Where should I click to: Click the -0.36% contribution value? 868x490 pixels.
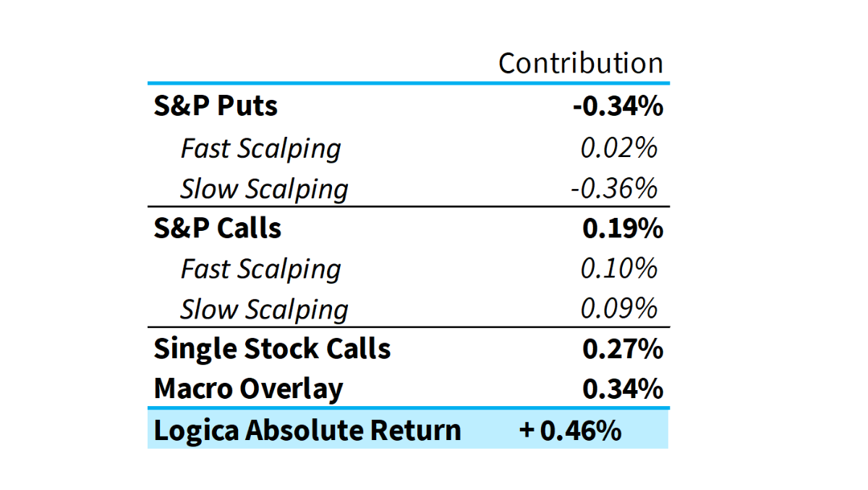(x=614, y=189)
